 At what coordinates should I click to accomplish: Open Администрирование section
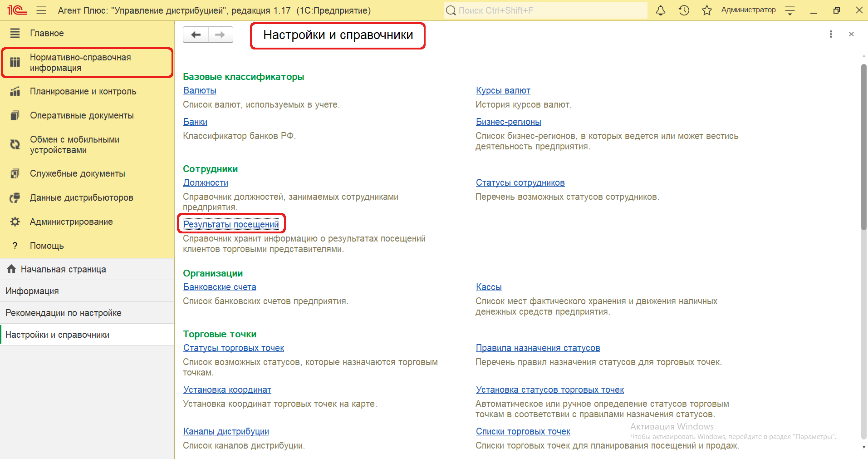87,222
